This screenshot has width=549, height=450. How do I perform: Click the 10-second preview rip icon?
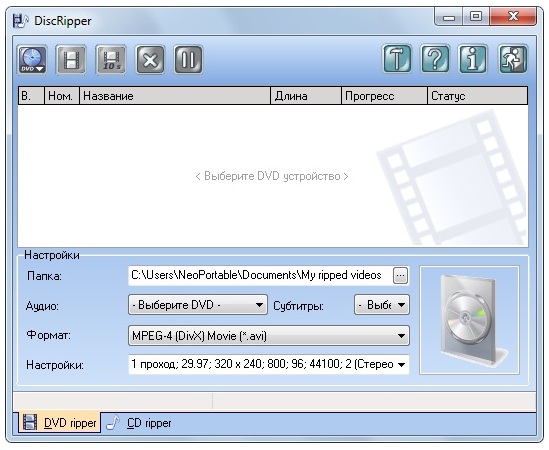[111, 60]
